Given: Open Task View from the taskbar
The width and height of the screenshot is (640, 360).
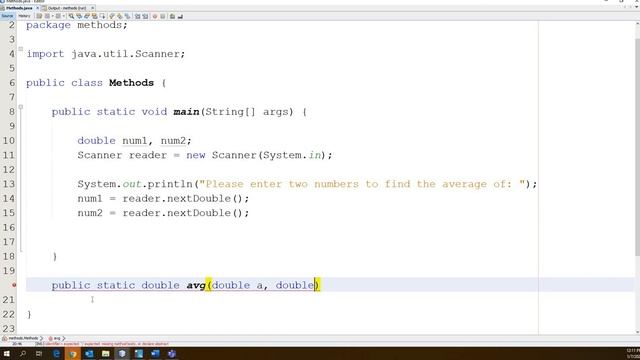Looking at the screenshot, I should [39, 354].
